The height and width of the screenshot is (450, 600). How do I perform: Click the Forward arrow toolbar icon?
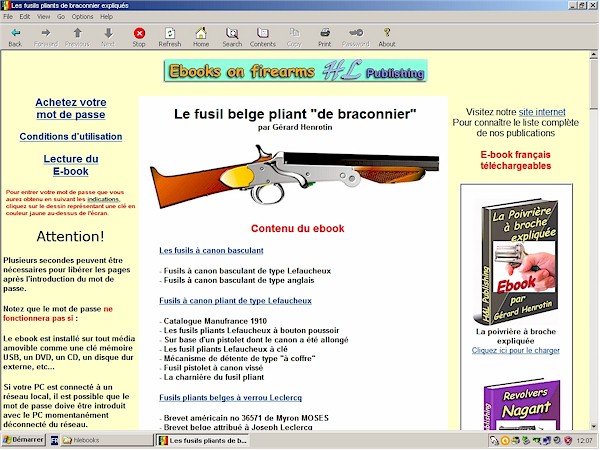(x=46, y=33)
